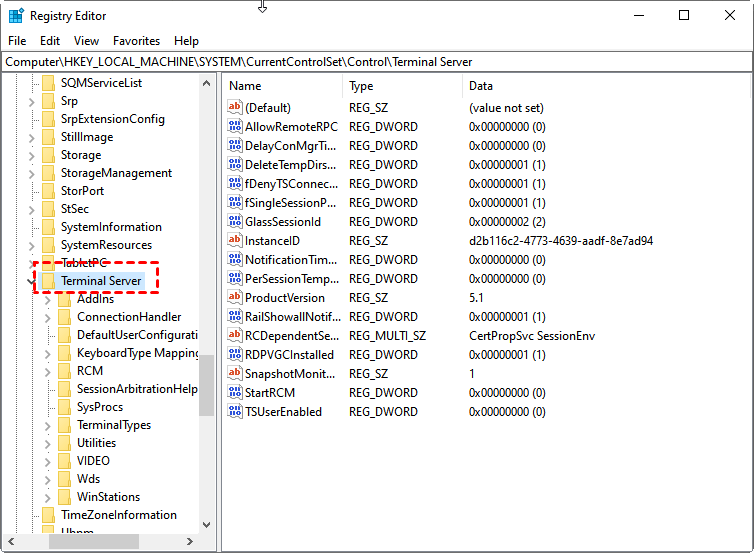Expand the RCM subkey
This screenshot has height=553, width=754.
click(48, 371)
